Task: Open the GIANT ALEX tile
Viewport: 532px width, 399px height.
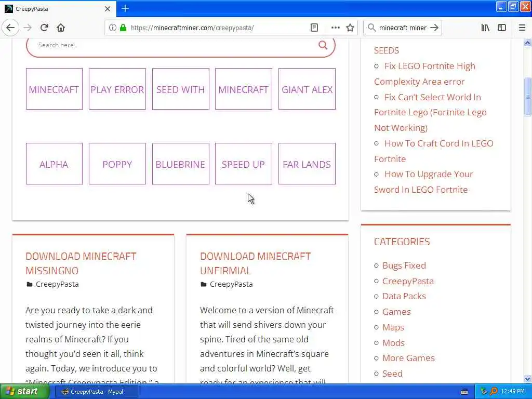Action: coord(307,89)
